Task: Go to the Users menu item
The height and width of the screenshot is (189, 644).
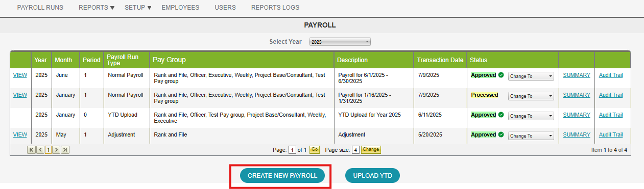Action: [x=225, y=8]
